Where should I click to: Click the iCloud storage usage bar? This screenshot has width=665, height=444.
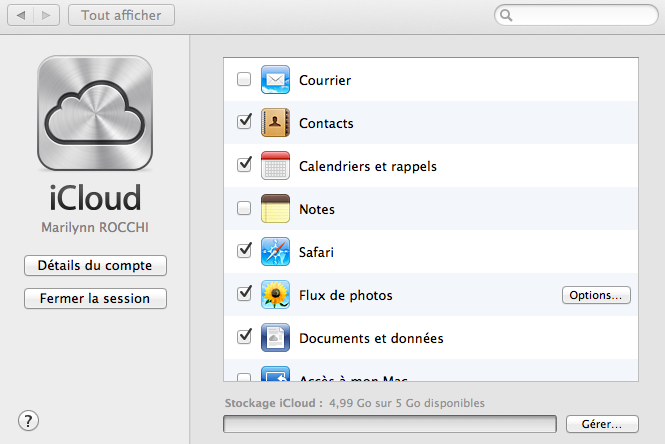click(x=390, y=424)
